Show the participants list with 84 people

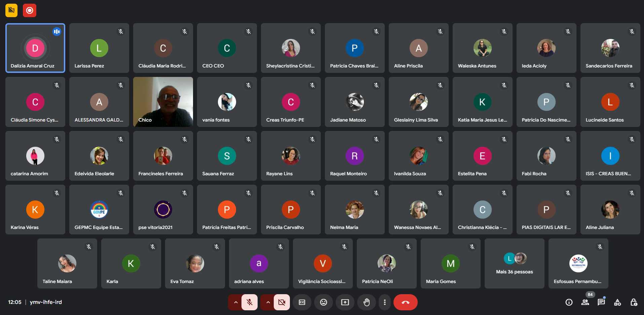coord(585,302)
